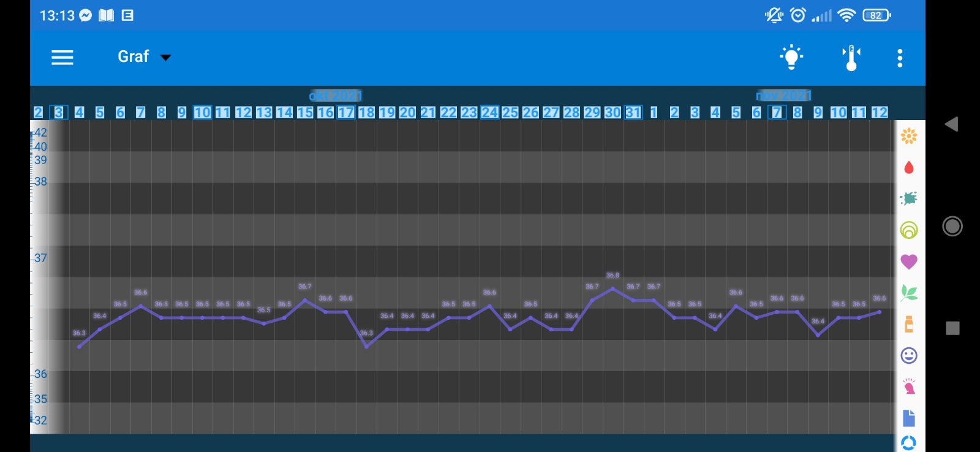980x452 pixels.
Task: Tap the thermometer temperature icon
Action: tap(851, 58)
